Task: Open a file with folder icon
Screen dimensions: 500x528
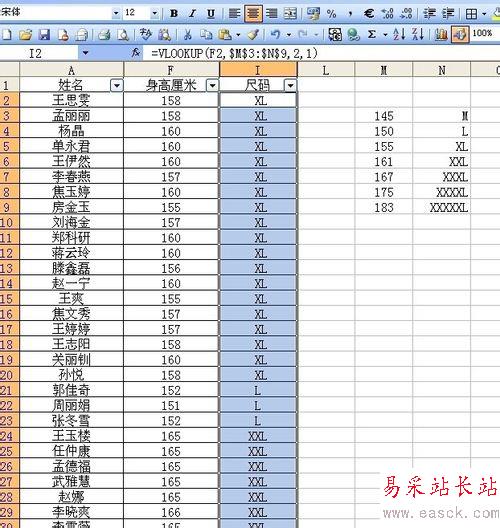Action: [26, 34]
